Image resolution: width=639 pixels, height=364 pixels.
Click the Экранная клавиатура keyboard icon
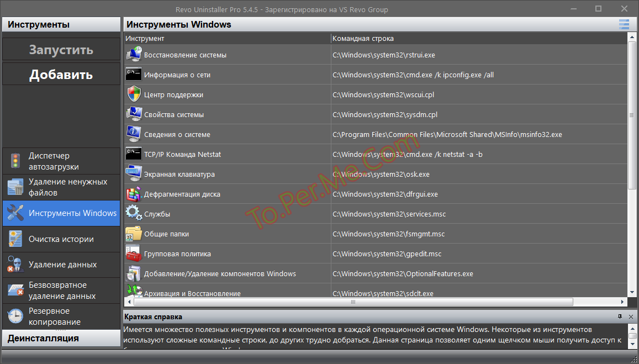tap(134, 174)
